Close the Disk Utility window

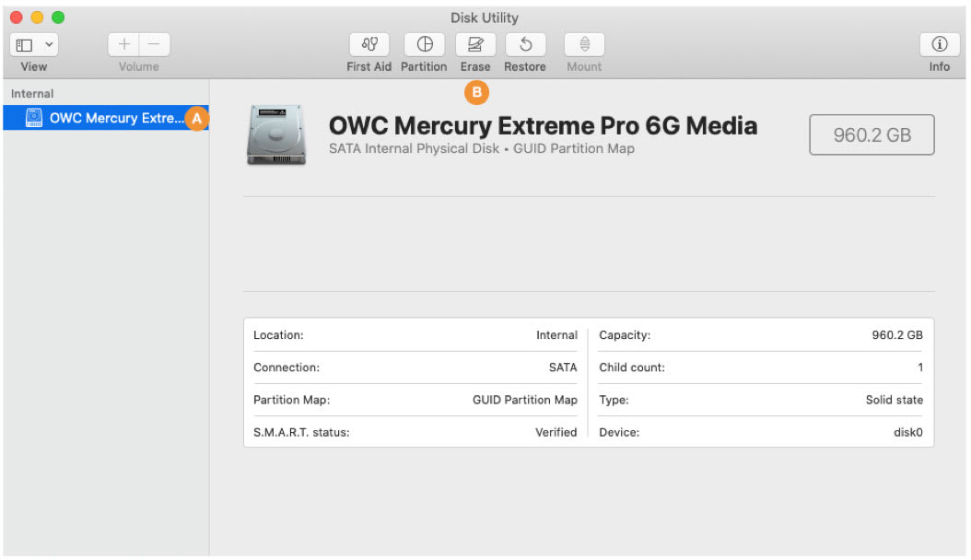pos(17,17)
